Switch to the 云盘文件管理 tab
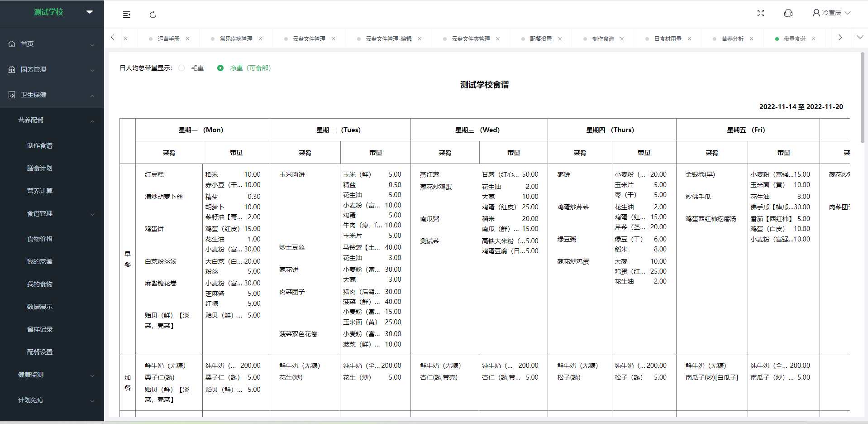The height and width of the screenshot is (424, 868). click(x=309, y=39)
